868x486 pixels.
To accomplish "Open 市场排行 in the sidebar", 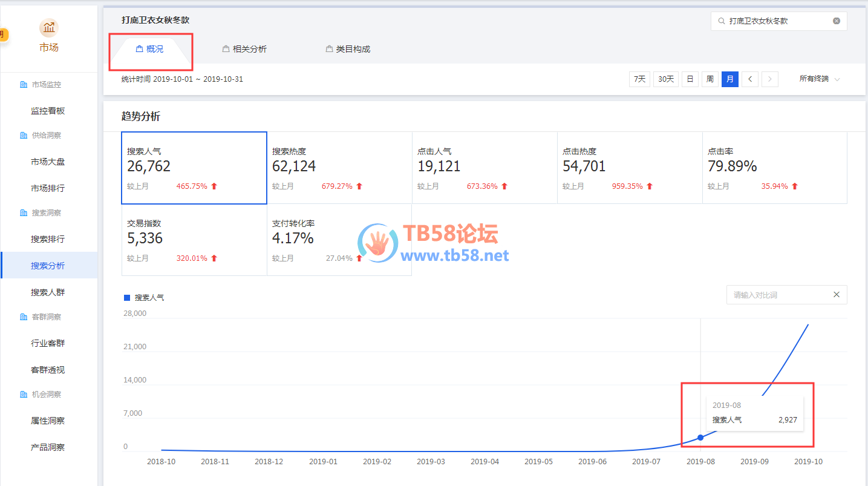I will coord(48,188).
